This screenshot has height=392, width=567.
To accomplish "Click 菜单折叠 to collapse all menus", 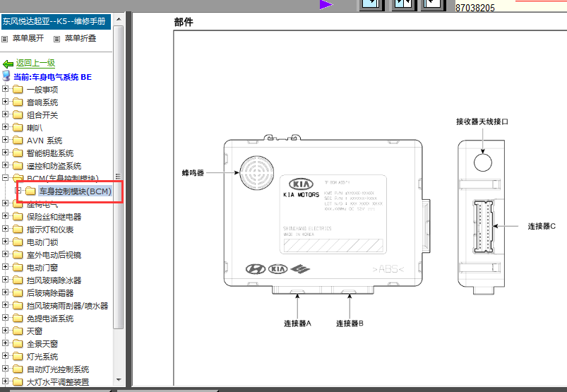I will 80,38.
